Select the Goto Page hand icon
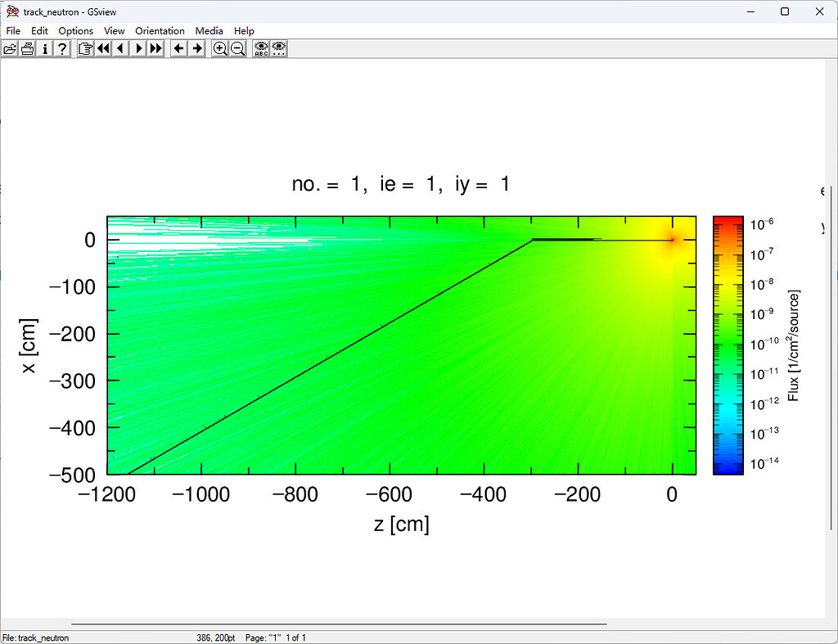Screen dimensions: 838x644 (84, 48)
